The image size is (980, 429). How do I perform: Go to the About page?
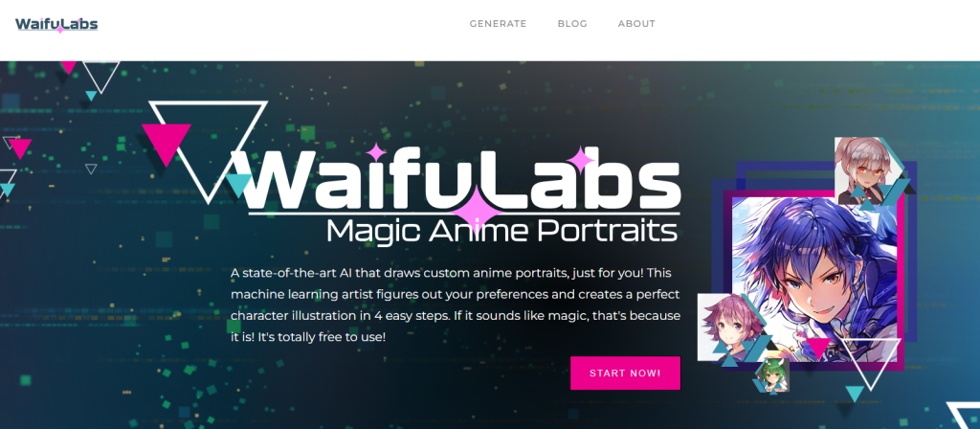click(636, 24)
